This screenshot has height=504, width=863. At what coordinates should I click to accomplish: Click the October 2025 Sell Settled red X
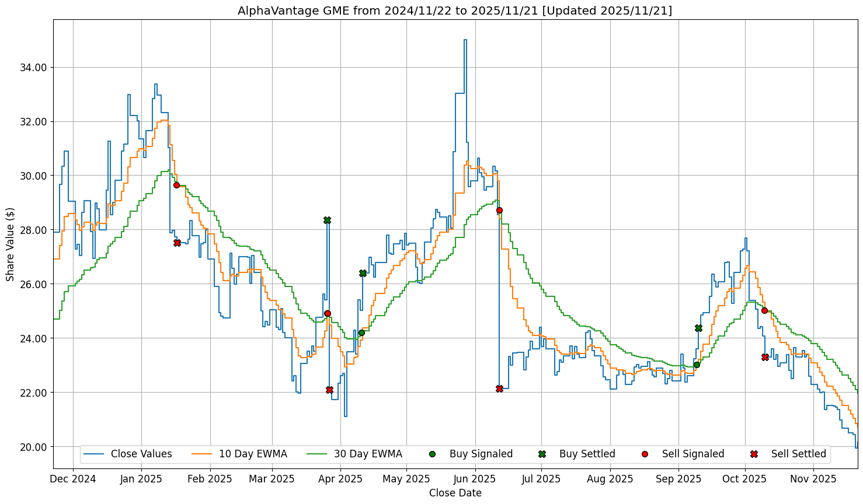click(x=765, y=357)
